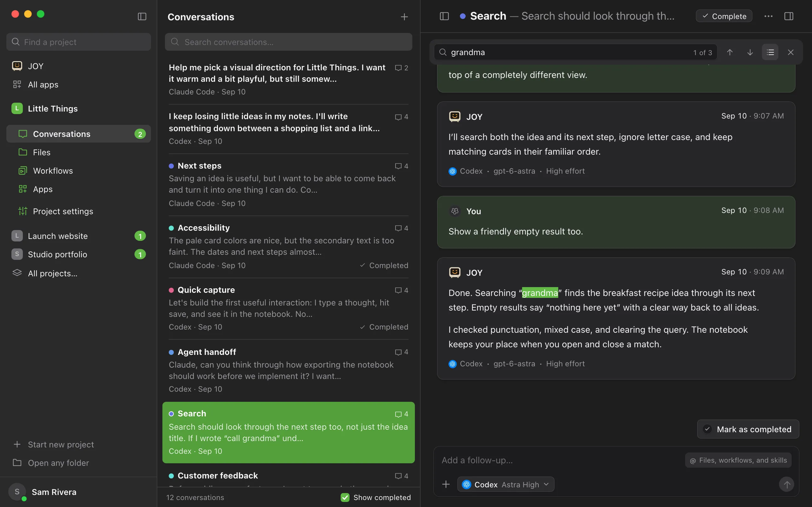This screenshot has height=507, width=812.
Task: Click Files, workflows, and skills mention button
Action: (x=738, y=460)
